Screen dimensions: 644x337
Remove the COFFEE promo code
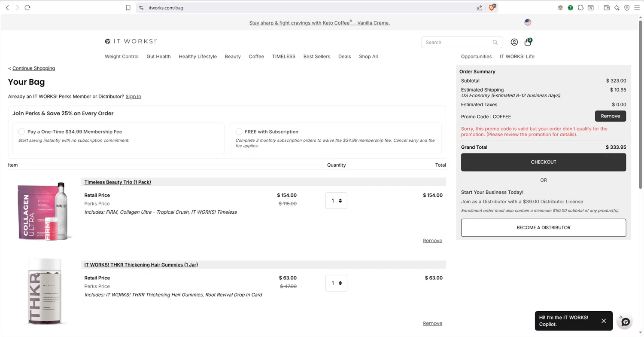pos(610,116)
